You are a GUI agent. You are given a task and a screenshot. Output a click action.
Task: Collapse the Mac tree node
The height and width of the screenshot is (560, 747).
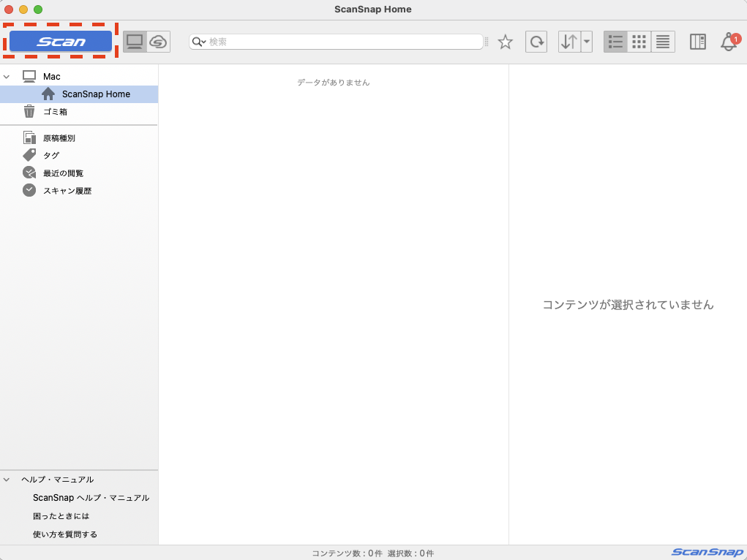coord(7,76)
